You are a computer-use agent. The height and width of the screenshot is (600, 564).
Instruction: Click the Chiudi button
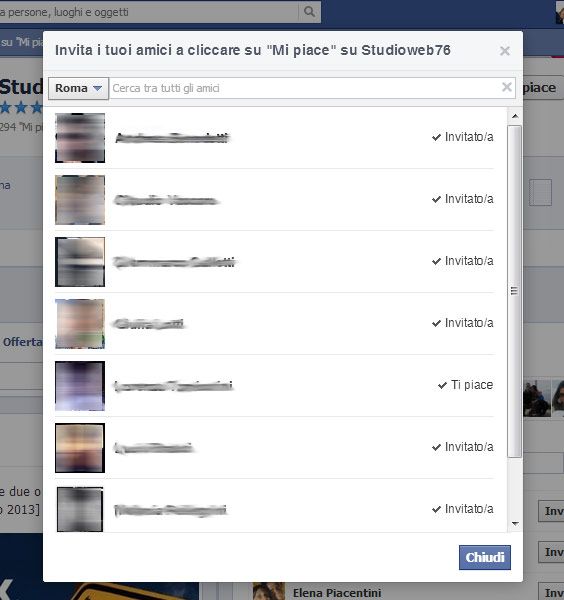pos(485,558)
